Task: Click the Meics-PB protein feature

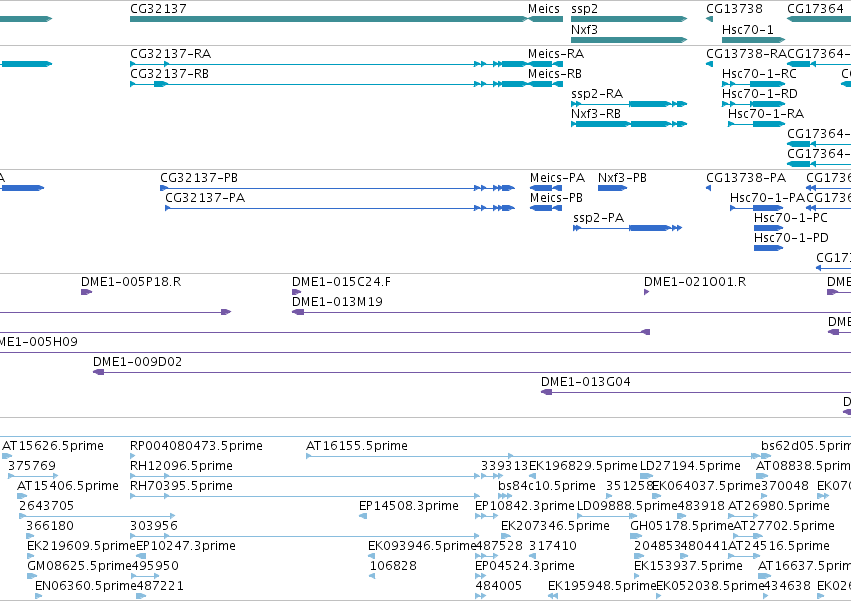Action: (546, 208)
